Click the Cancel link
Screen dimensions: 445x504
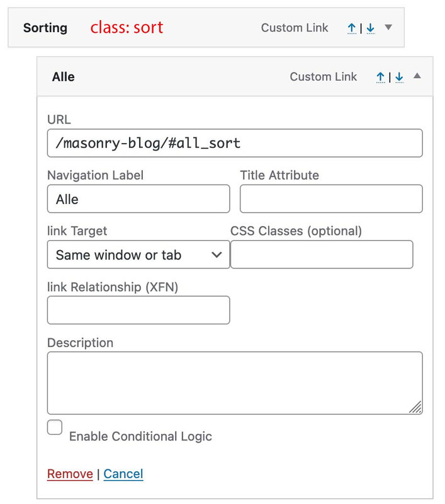123,474
